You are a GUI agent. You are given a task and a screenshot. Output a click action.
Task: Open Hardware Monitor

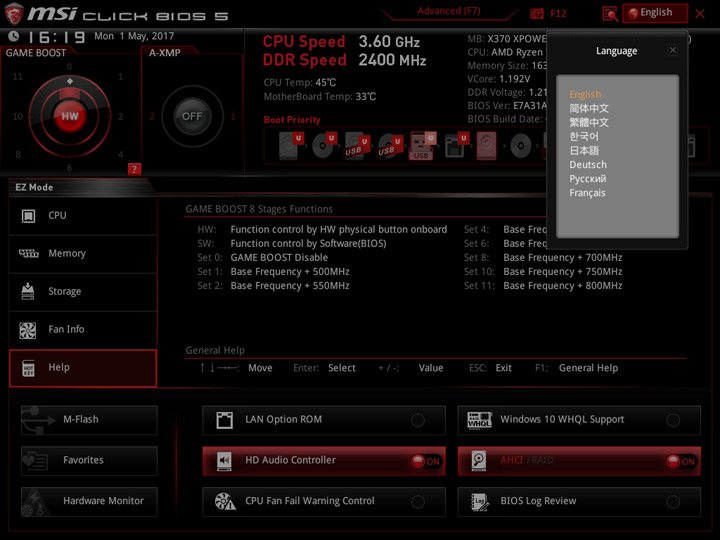89,501
